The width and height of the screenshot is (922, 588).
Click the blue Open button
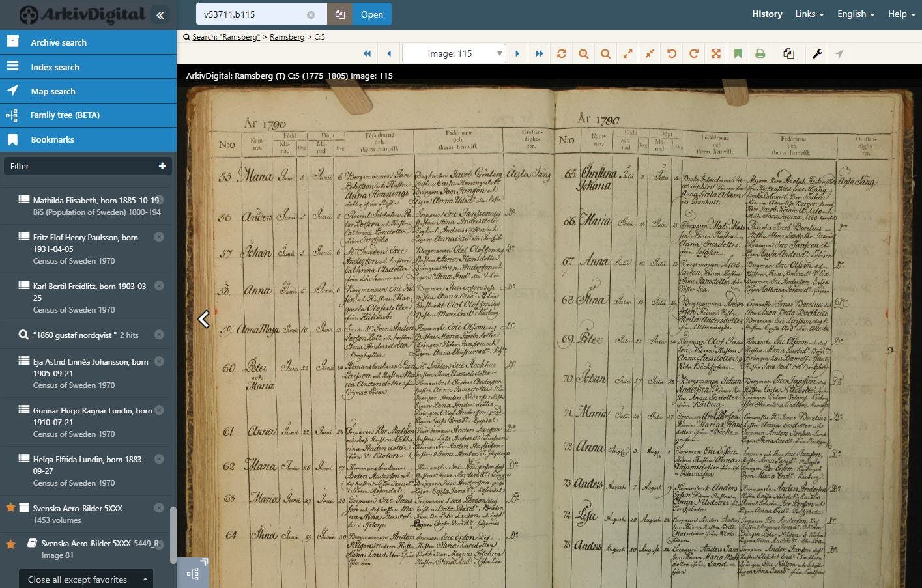coord(371,14)
